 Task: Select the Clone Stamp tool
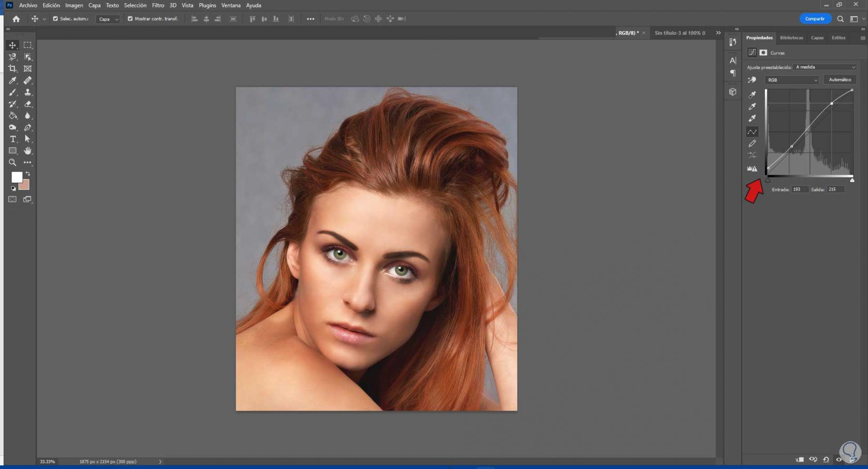[27, 92]
